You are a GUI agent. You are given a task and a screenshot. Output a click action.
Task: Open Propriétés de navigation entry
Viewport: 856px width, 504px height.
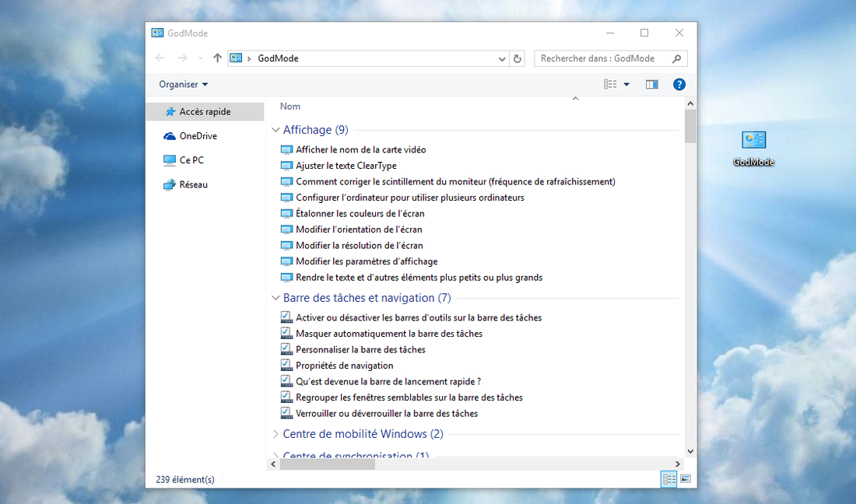tap(345, 366)
